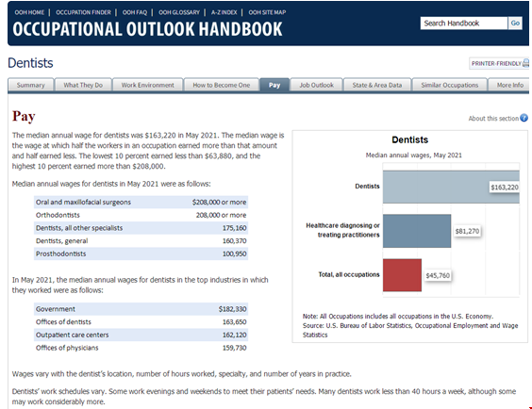Go to OOH FAQ page

click(135, 12)
